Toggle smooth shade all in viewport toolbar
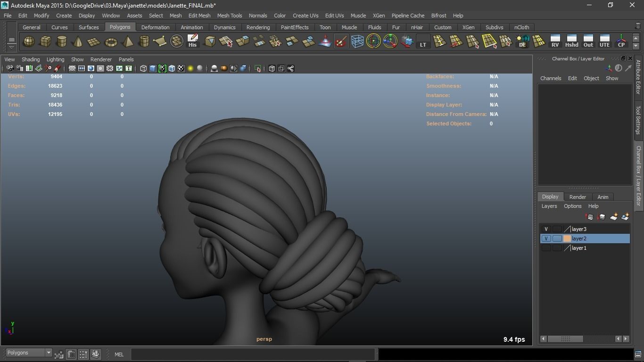The image size is (644, 362). pos(153,69)
